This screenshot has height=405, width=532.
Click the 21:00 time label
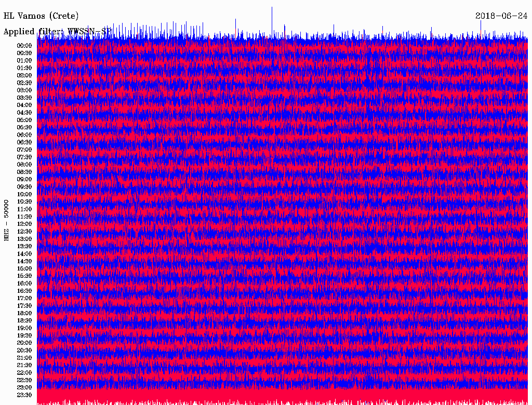coord(24,358)
